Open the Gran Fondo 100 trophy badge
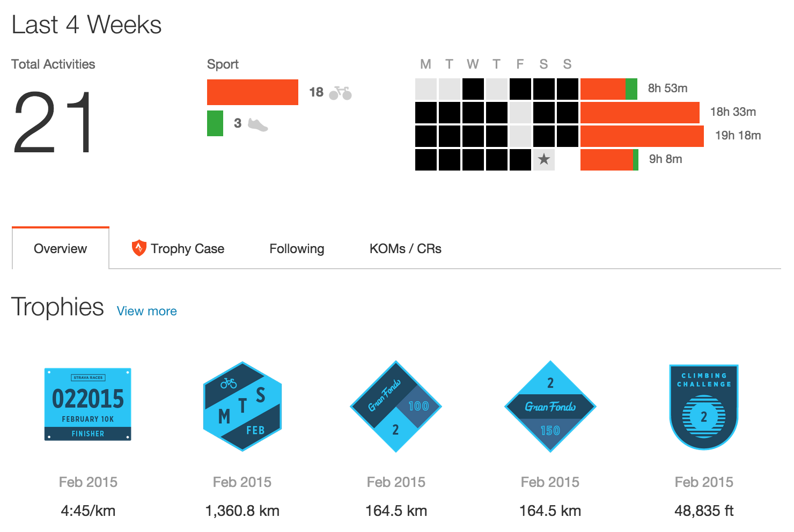The height and width of the screenshot is (532, 794). 396,407
